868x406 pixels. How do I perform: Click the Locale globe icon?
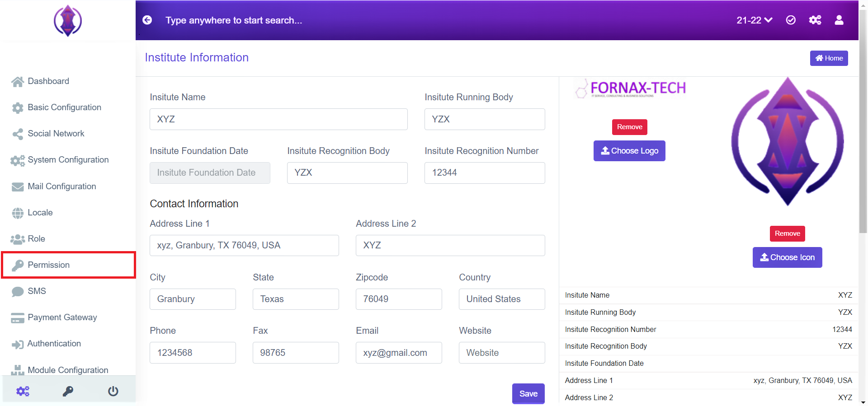coord(18,213)
